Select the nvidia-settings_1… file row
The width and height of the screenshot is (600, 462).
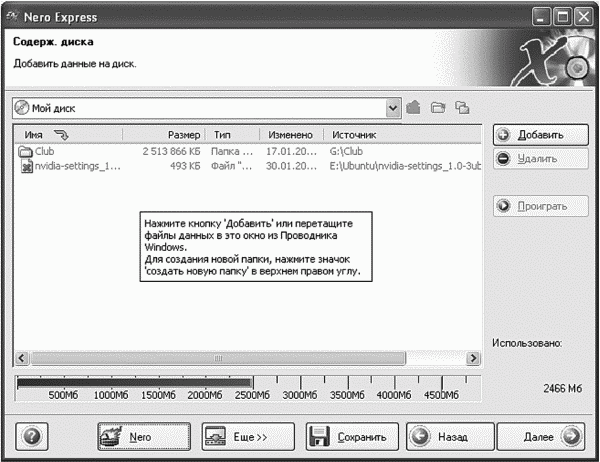point(248,166)
